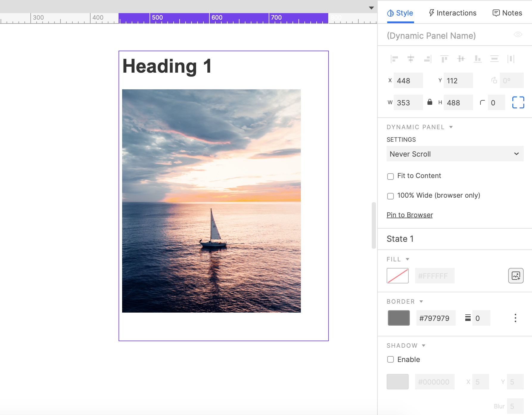Click the X position input field

tap(408, 81)
